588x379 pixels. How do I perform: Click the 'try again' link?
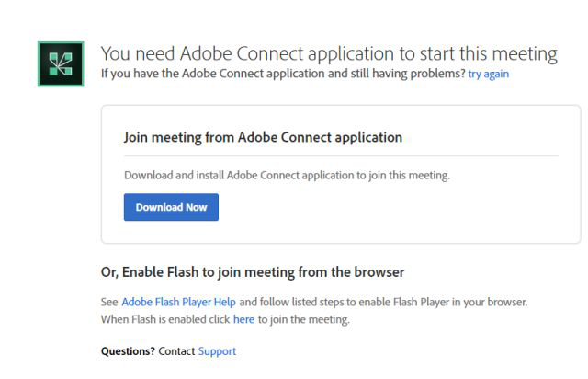click(488, 73)
